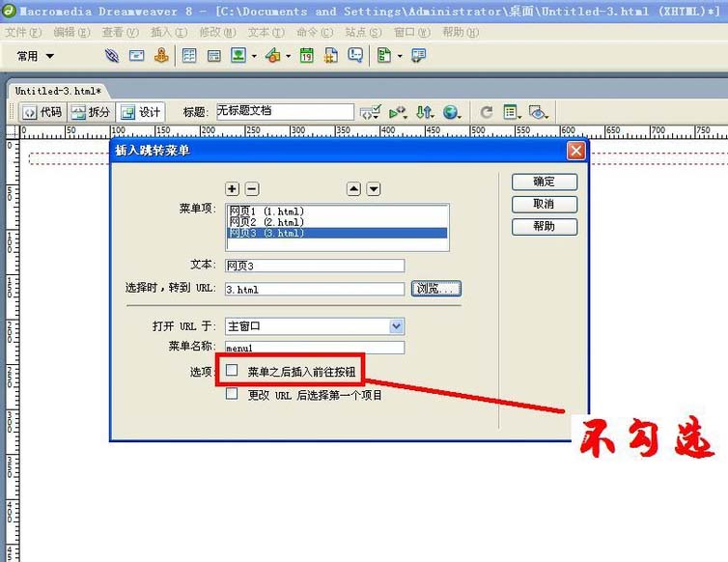Image resolution: width=728 pixels, height=562 pixels.
Task: Open the 打开 URL 于 dropdown
Action: coord(396,326)
